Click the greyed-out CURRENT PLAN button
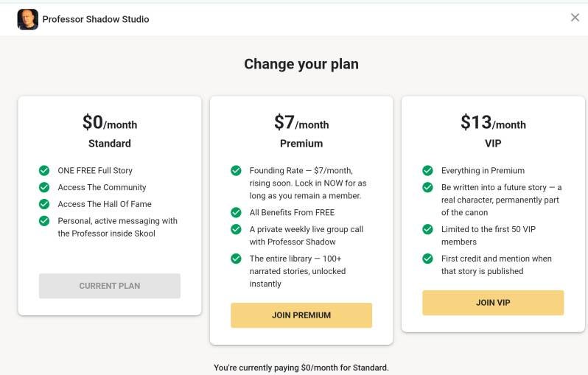 [x=110, y=286]
